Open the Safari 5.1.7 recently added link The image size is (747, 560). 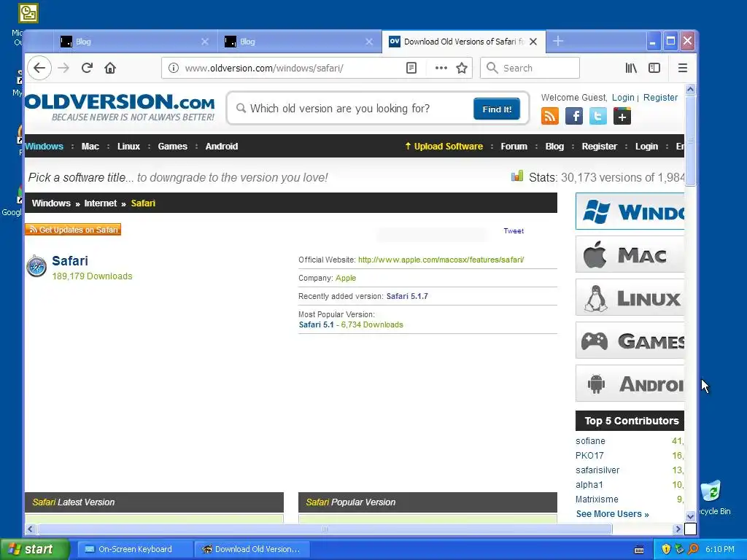click(407, 296)
